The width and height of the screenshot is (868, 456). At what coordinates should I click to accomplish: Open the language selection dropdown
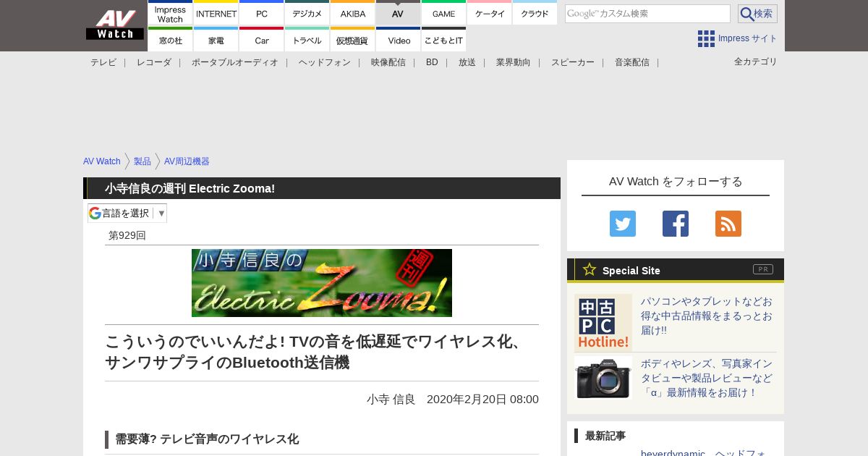(127, 213)
